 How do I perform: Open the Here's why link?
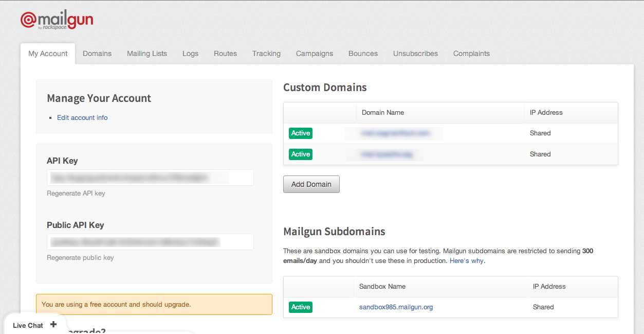tap(467, 261)
